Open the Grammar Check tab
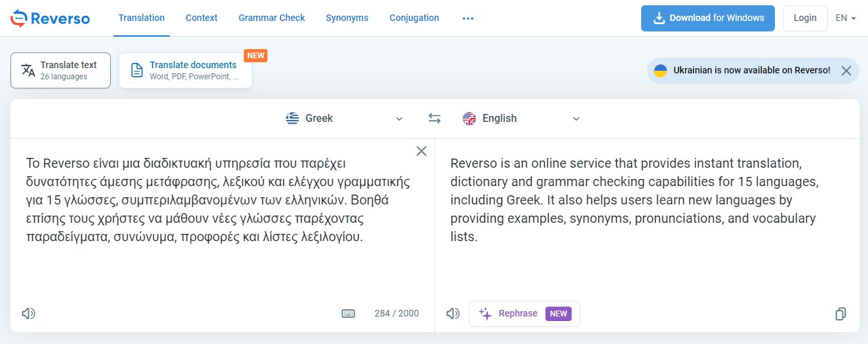The image size is (868, 344). [271, 18]
